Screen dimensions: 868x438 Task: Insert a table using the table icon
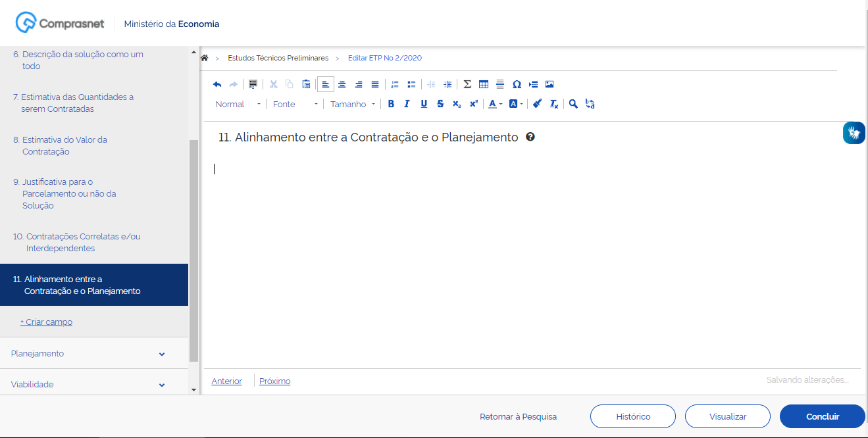[484, 84]
